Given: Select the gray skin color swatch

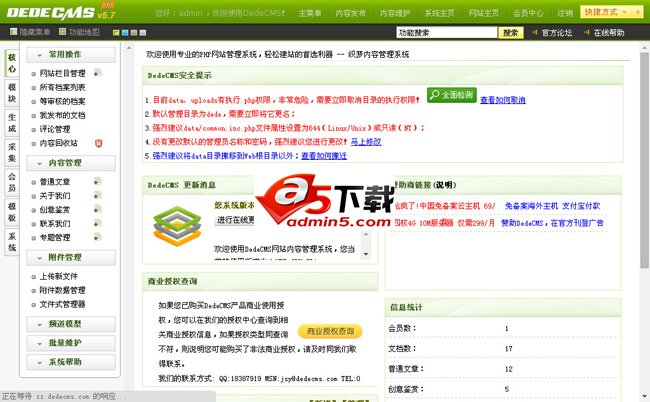Looking at the screenshot, I should point(143,33).
